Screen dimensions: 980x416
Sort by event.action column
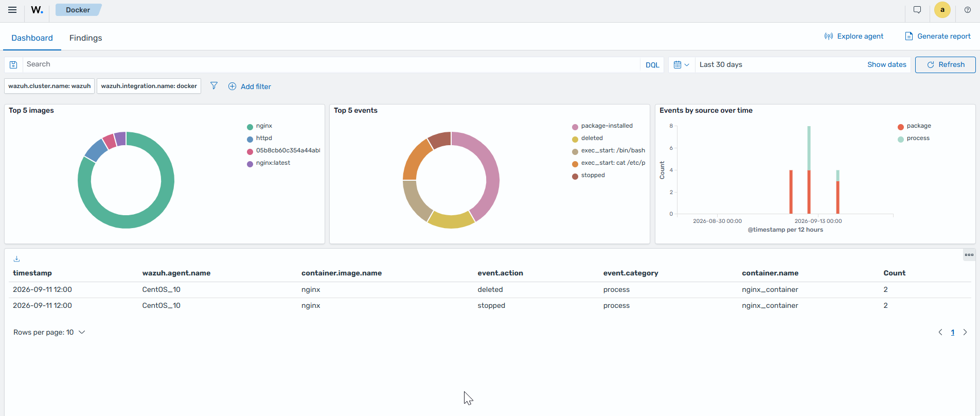tap(500, 273)
